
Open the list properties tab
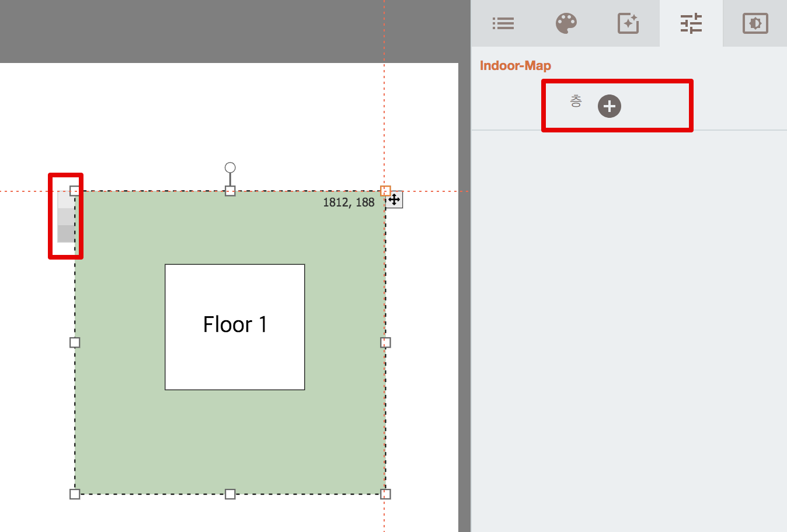(503, 23)
